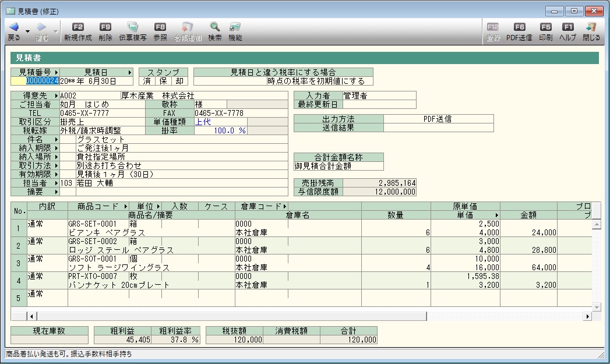This screenshot has width=610, height=364.
Task: Click the estimate date field 6月30日
Action: (96, 81)
